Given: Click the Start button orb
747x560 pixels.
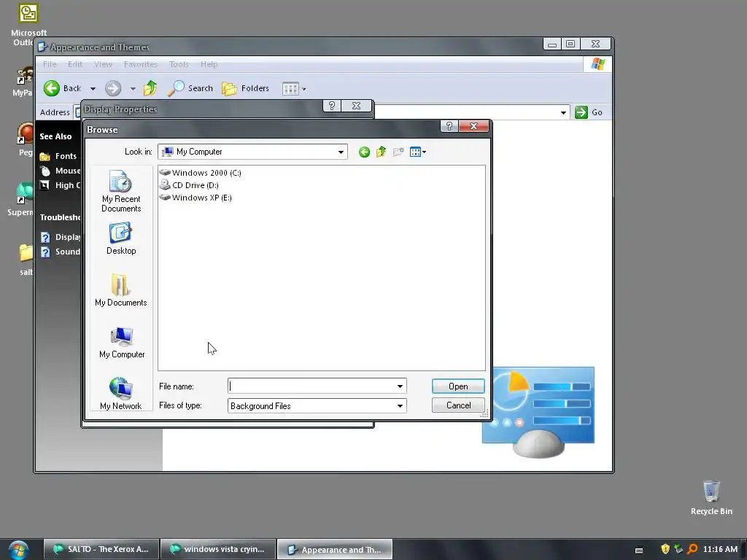Looking at the screenshot, I should (18, 550).
